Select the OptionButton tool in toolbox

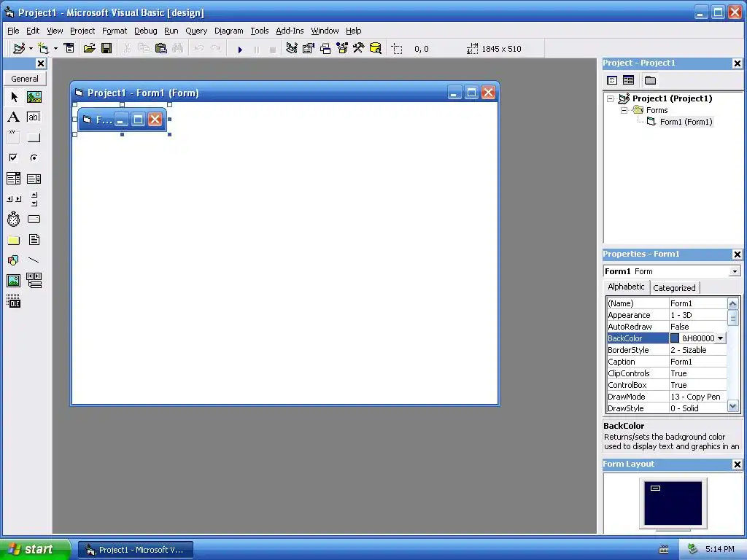pos(34,157)
